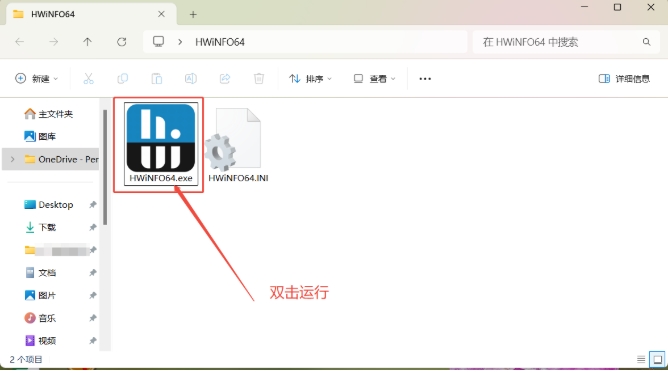Click the Cut scissors icon

[88, 78]
